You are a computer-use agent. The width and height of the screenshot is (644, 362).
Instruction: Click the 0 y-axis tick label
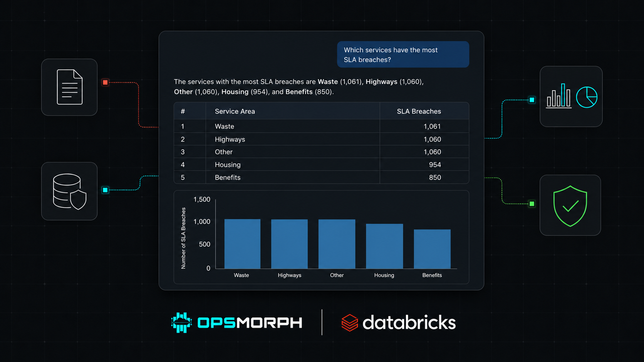pyautogui.click(x=208, y=269)
